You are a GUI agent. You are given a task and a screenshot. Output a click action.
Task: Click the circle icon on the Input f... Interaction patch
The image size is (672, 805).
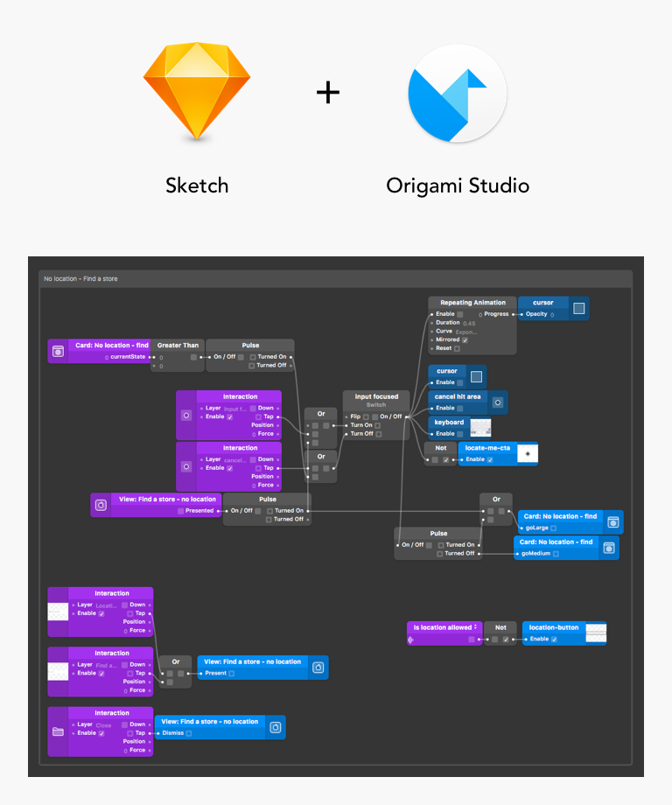186,416
